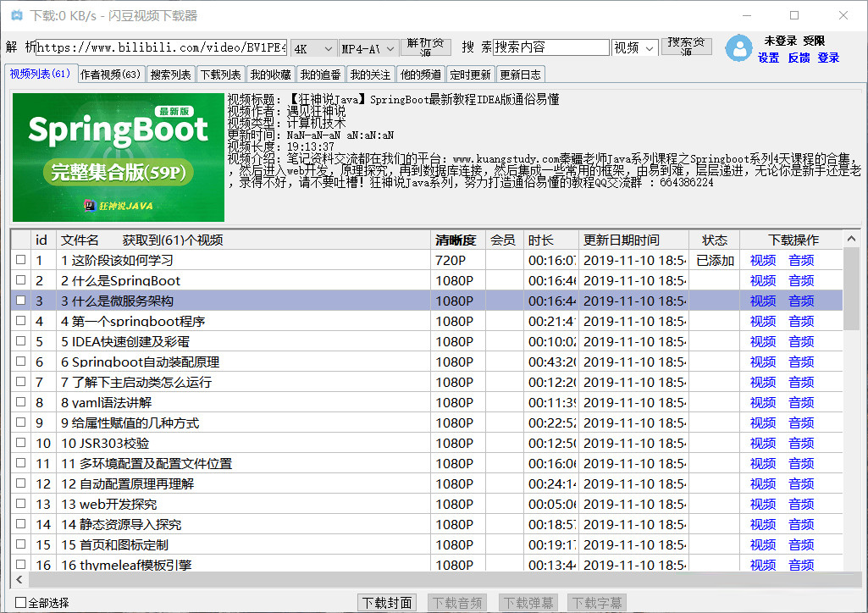Click the video URL input field

[162, 47]
